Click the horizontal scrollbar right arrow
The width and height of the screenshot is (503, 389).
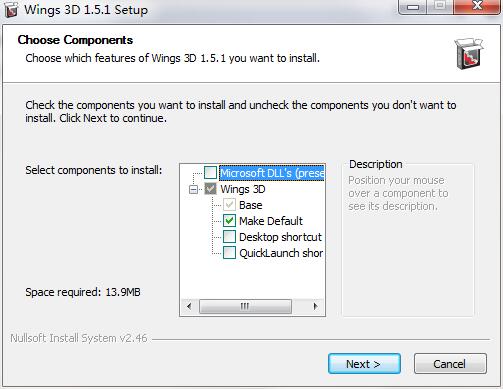coord(315,306)
